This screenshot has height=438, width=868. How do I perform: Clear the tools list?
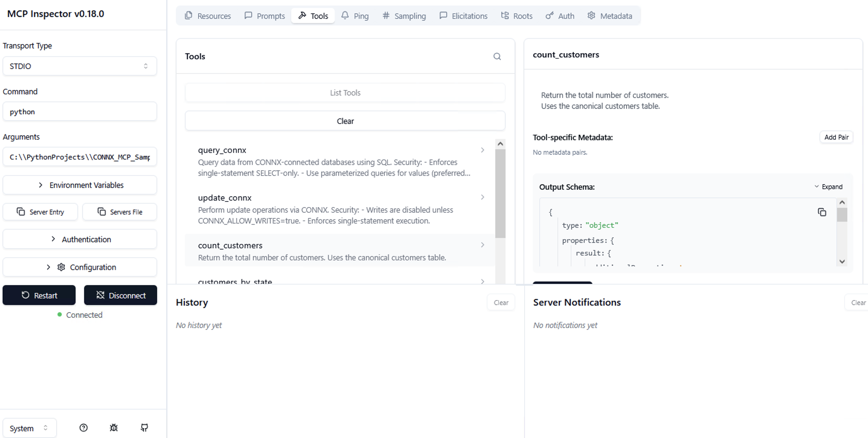click(345, 121)
